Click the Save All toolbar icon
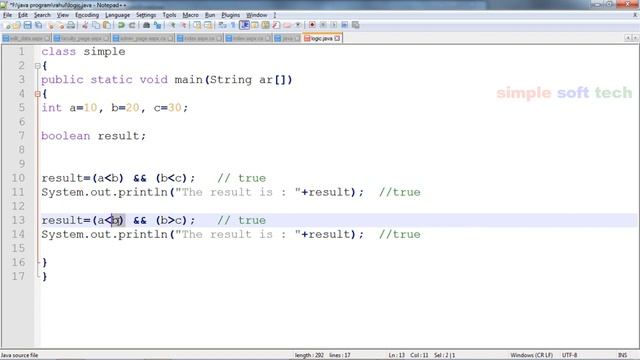This screenshot has height=360, width=640. coord(38,25)
